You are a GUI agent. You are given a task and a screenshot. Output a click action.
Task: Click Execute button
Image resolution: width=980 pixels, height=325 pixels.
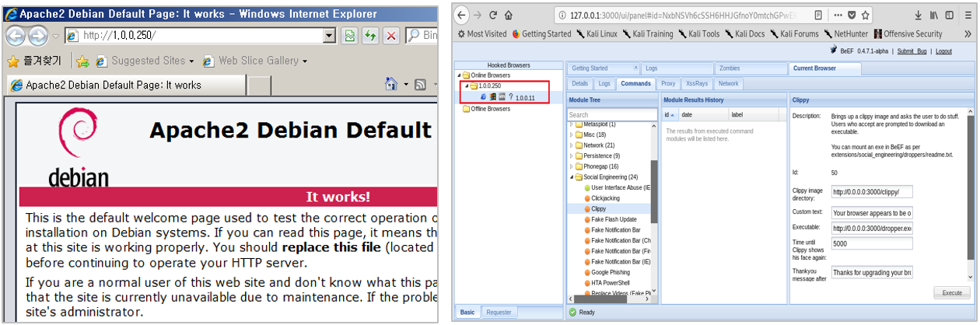pos(952,293)
